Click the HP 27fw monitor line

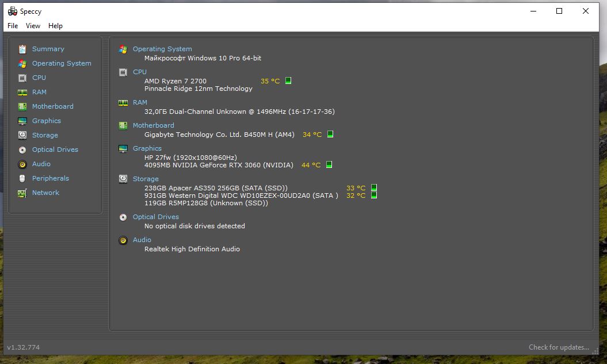pos(190,158)
